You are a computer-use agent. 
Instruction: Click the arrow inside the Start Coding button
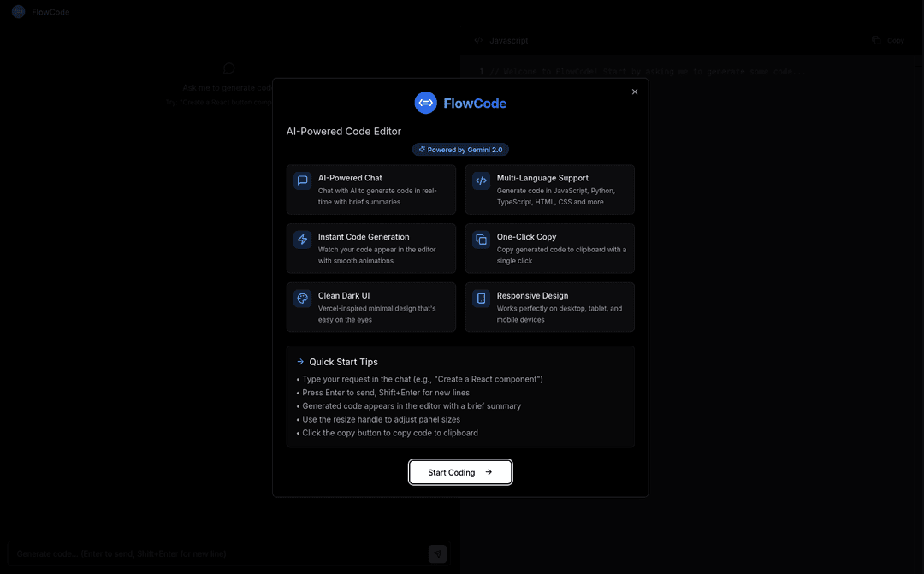point(489,472)
